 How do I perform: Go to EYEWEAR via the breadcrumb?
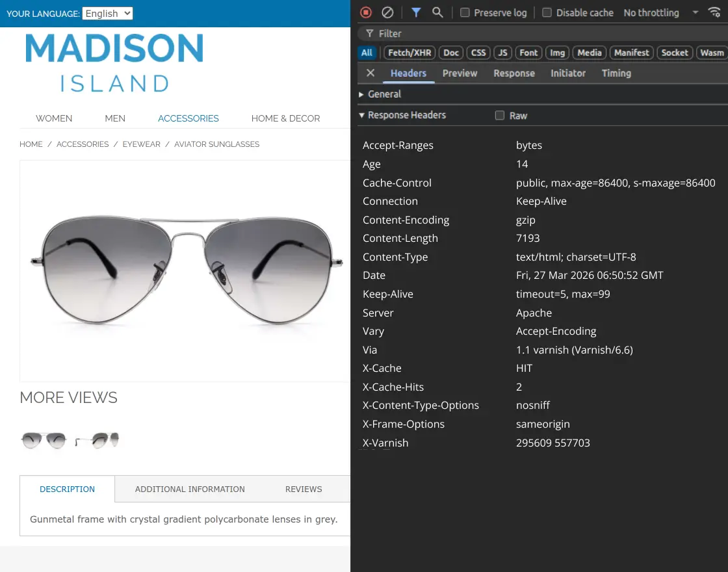[x=141, y=144]
